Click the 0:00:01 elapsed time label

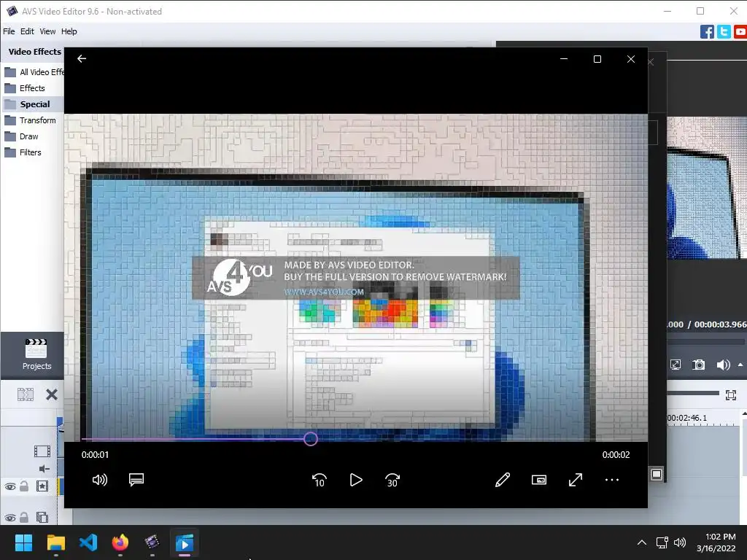click(95, 455)
